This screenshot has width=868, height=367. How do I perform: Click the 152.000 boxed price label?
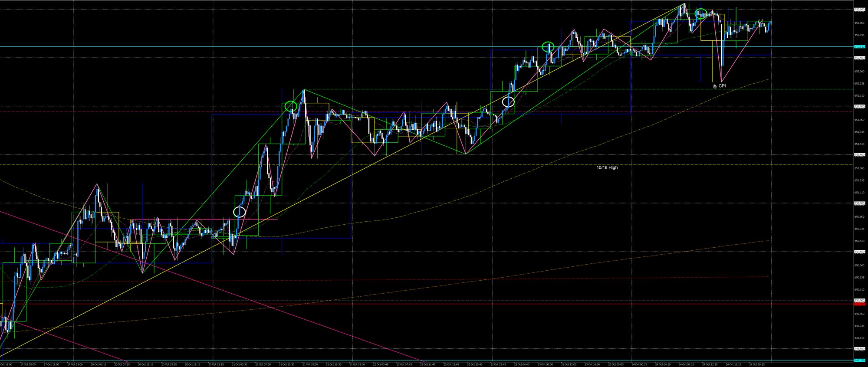[x=859, y=106]
